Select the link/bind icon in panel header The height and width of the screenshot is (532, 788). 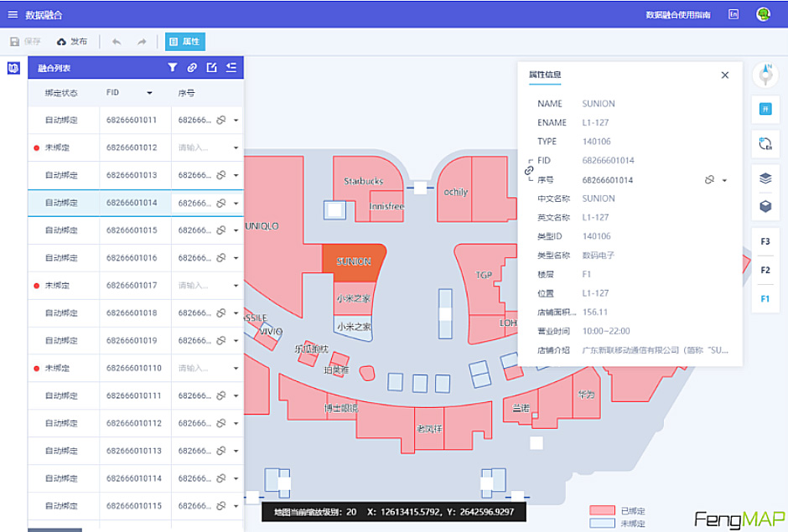click(x=192, y=67)
